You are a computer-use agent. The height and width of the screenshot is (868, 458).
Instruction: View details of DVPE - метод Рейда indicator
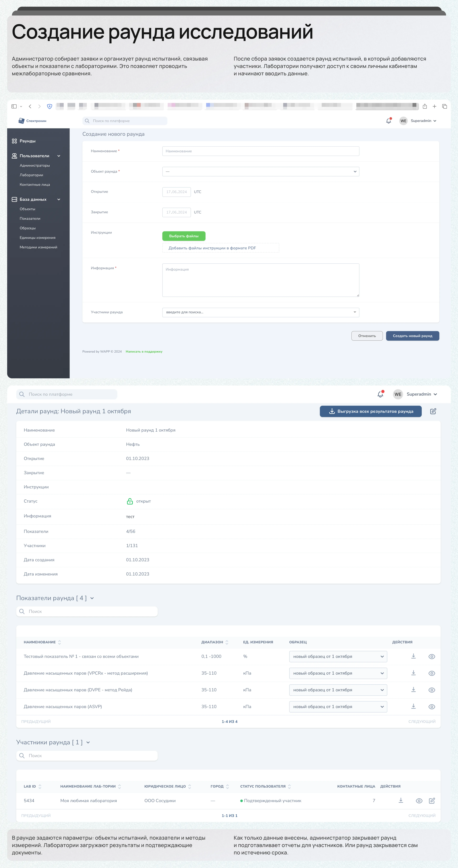tap(431, 690)
